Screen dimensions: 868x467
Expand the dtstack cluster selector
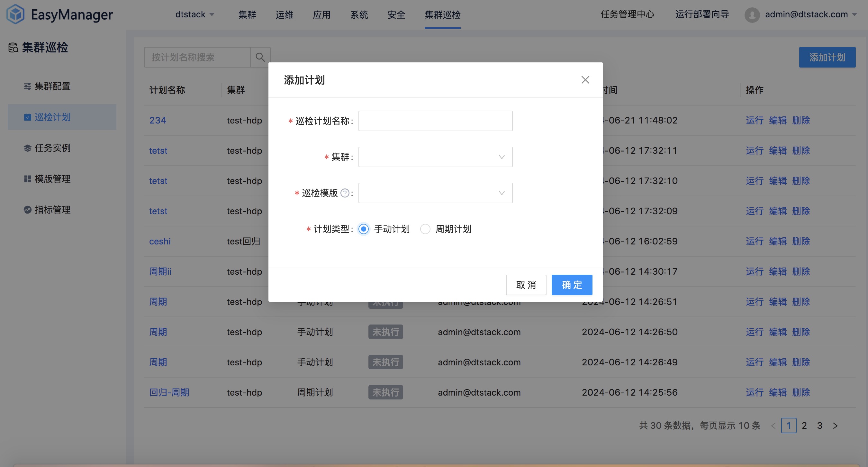coord(195,14)
